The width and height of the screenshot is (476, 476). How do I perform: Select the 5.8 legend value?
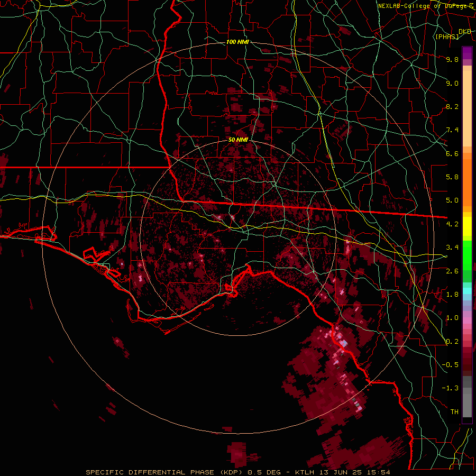click(x=452, y=177)
